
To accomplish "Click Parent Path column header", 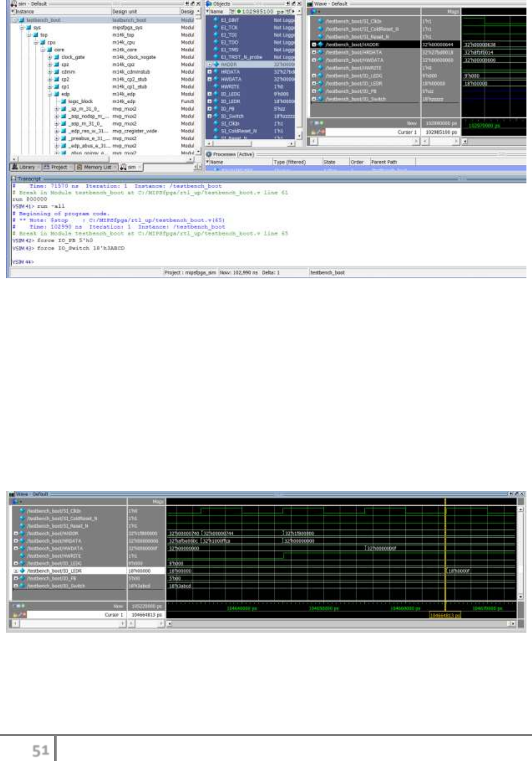I will (392, 162).
